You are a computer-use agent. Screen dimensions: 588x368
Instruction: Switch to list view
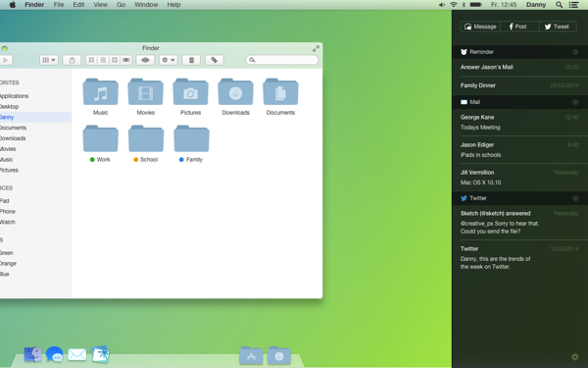[103, 60]
